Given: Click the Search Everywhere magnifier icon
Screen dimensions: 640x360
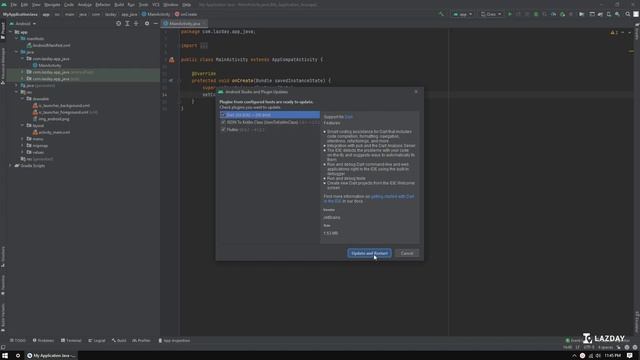Looking at the screenshot, I should pyautogui.click(x=628, y=14).
